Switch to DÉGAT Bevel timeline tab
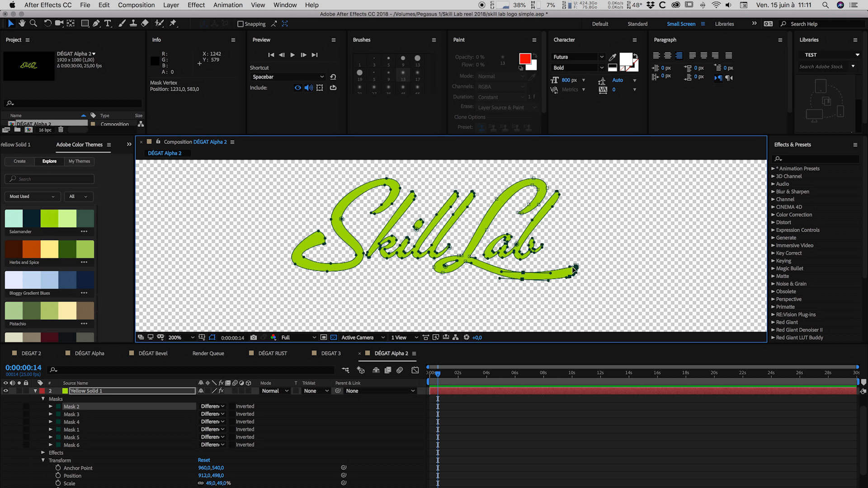Viewport: 868px width, 488px height. (153, 353)
